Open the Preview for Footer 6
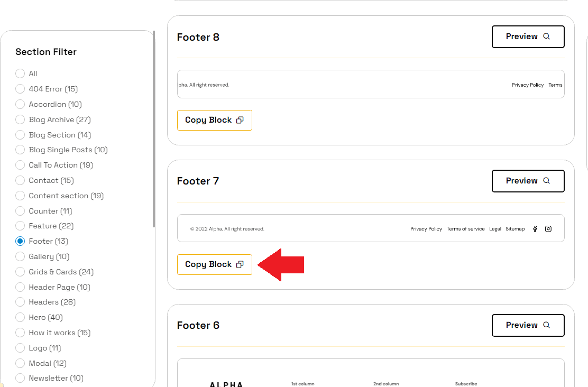Image resolution: width=588 pixels, height=387 pixels. [528, 326]
